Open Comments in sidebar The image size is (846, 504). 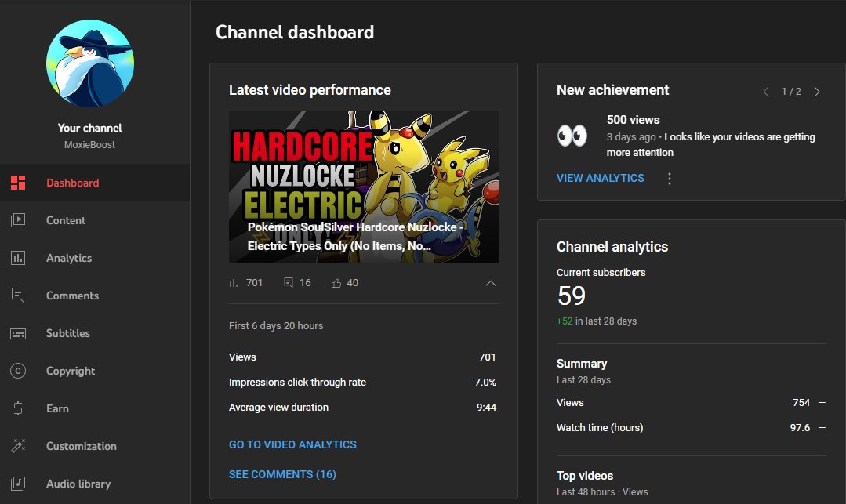[x=95, y=296]
